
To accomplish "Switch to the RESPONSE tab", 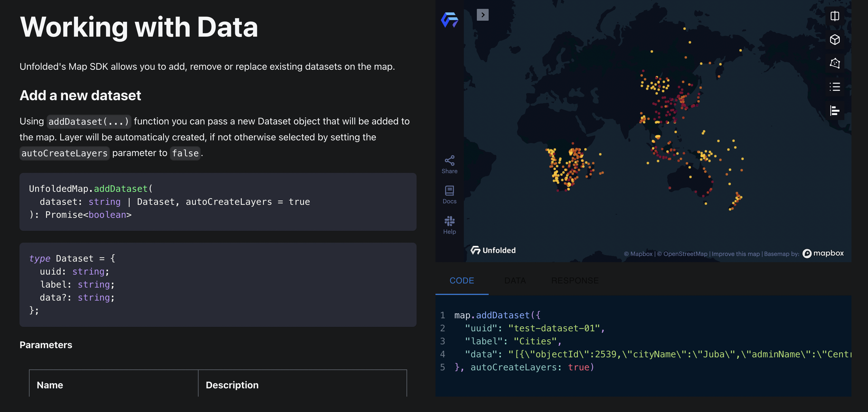I will 575,280.
